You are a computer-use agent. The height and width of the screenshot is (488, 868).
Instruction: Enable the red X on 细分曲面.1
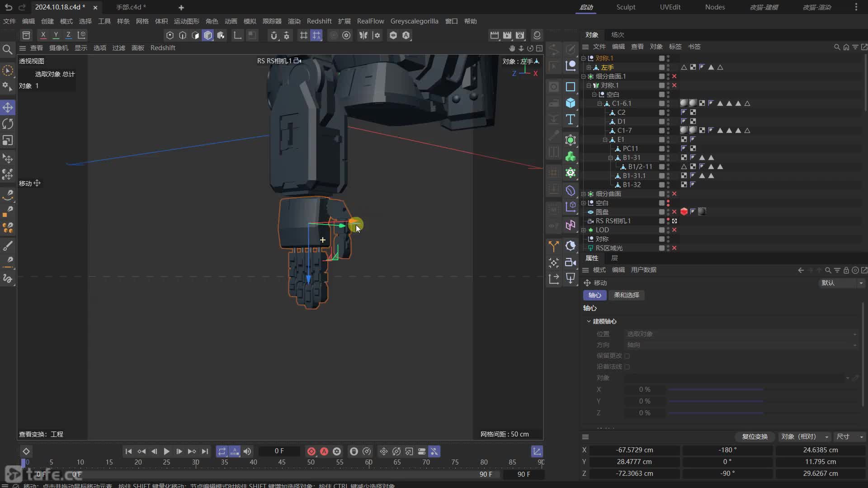(x=674, y=76)
